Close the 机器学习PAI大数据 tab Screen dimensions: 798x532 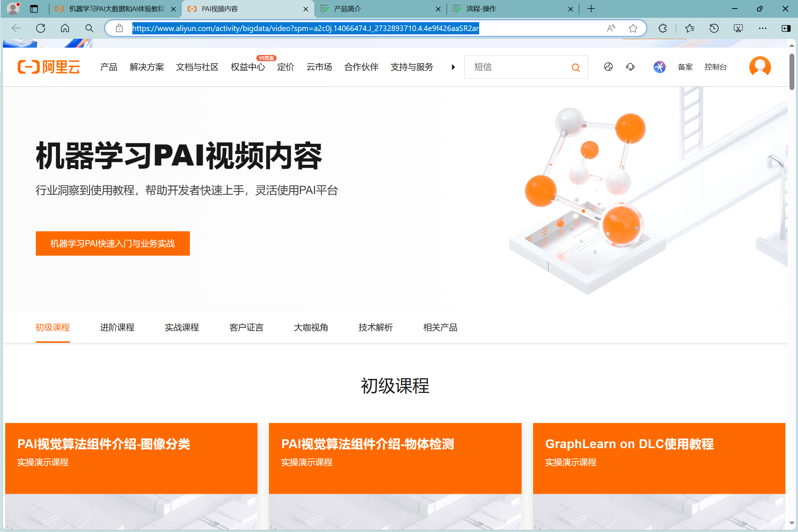[x=173, y=9]
